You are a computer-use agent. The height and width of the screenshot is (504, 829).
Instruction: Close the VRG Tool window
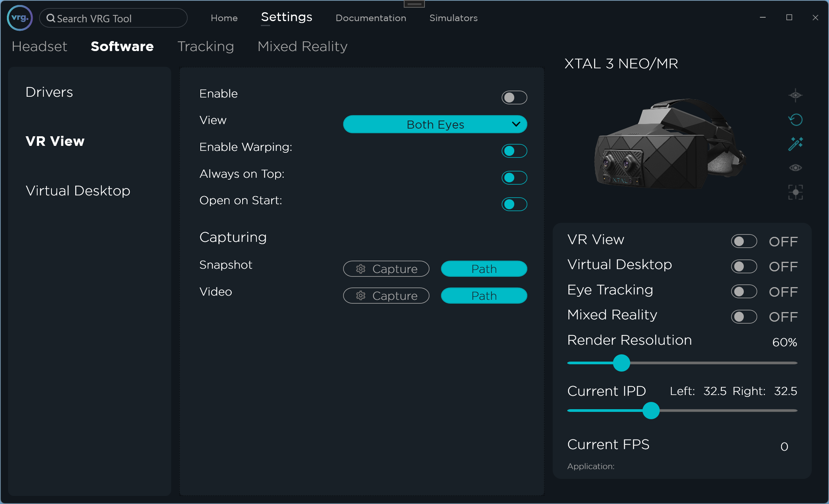(815, 18)
